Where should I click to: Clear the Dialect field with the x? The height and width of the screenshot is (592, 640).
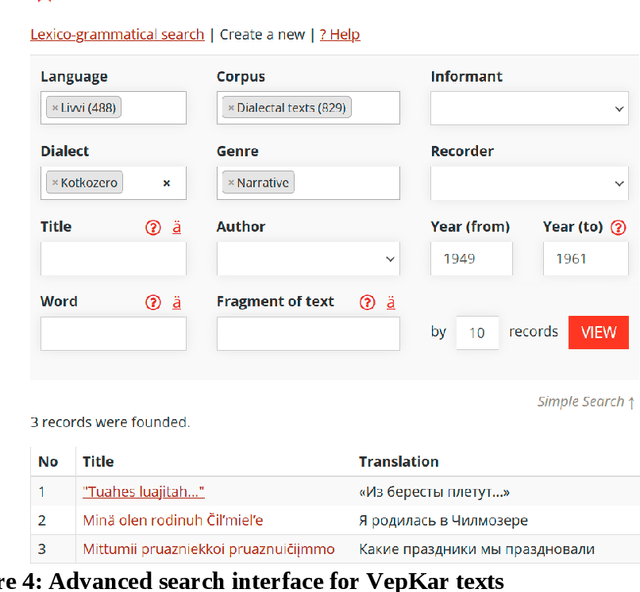[166, 183]
